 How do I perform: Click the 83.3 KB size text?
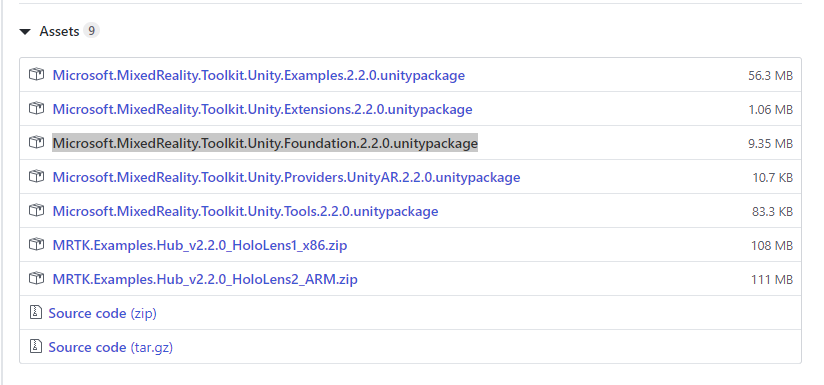(772, 212)
